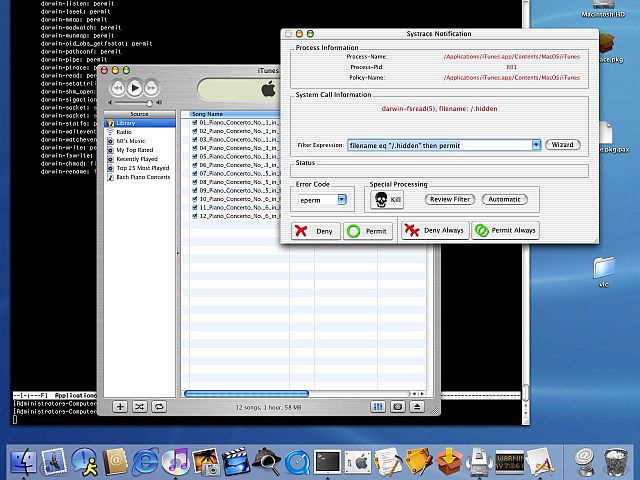Open the Trash in the Dock

pos(614,461)
